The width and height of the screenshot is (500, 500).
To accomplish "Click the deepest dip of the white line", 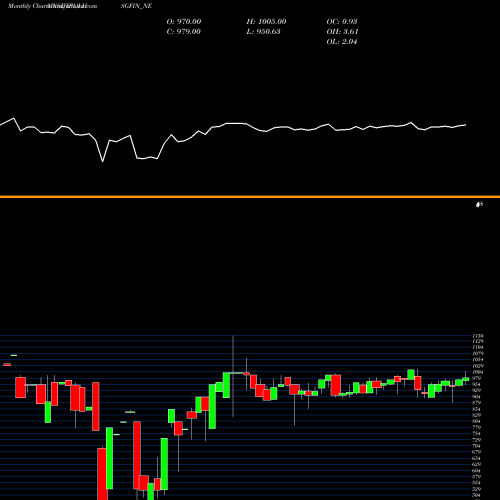I will pos(102,161).
